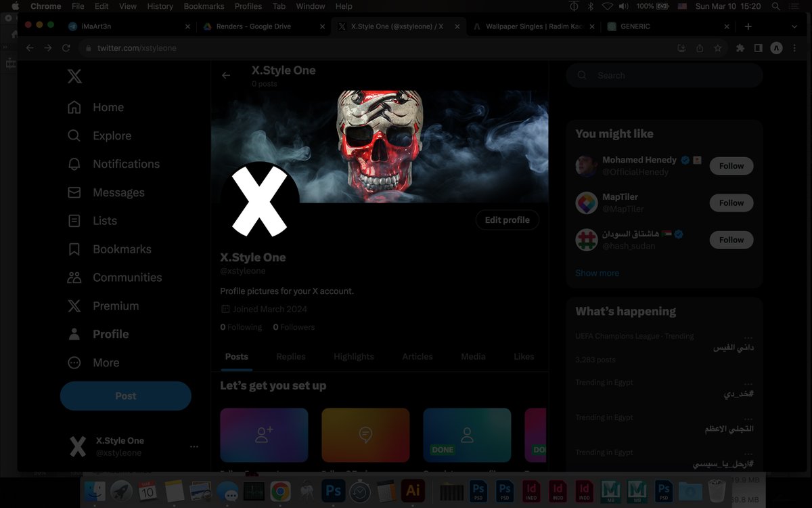Click the X logo in the sidebar
Viewport: 812px width, 508px height.
pos(75,76)
